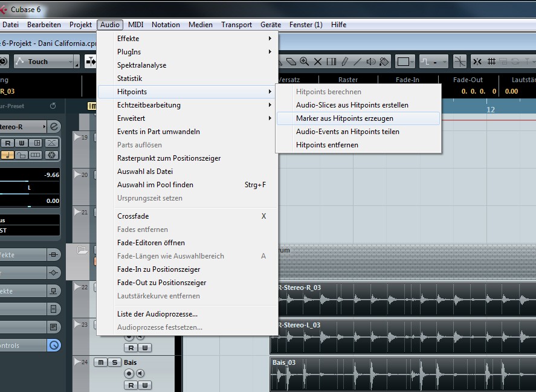Expand the Echtzeitbearbeitung submenu
Viewport: 536px width, 392px height.
187,105
